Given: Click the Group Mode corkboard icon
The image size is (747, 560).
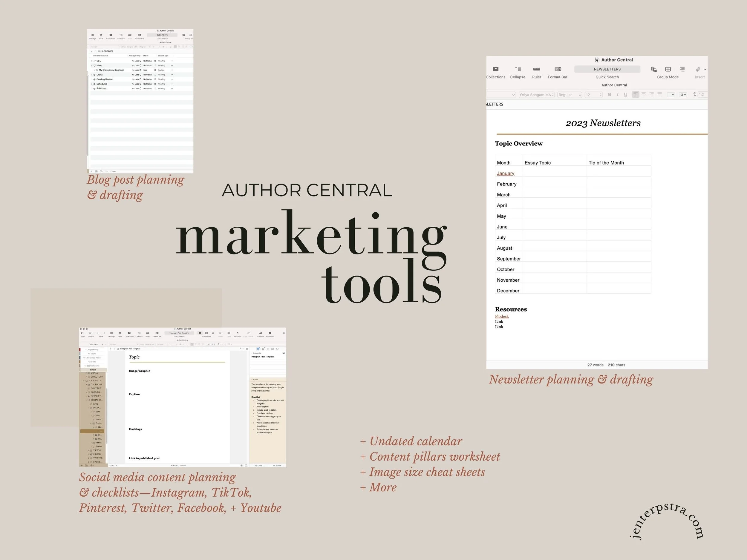Looking at the screenshot, I should [668, 69].
